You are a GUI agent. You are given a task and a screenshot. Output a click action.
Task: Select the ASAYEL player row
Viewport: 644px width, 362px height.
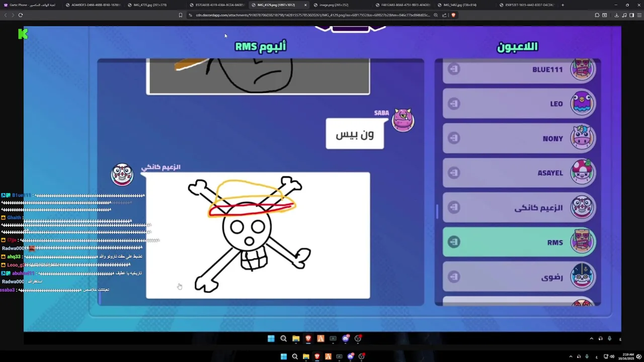tap(519, 173)
